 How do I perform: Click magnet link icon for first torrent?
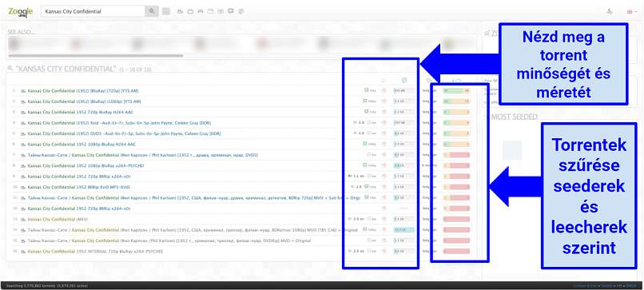(x=384, y=90)
